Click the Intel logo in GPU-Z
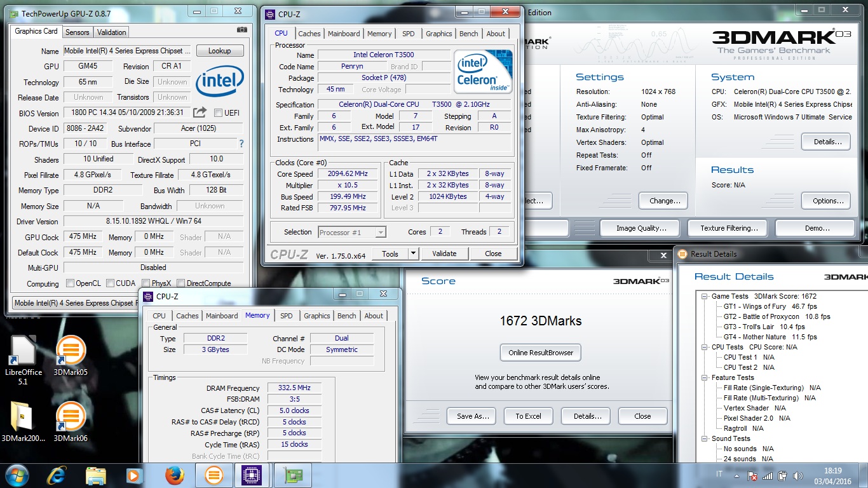868x488 pixels. pyautogui.click(x=219, y=83)
